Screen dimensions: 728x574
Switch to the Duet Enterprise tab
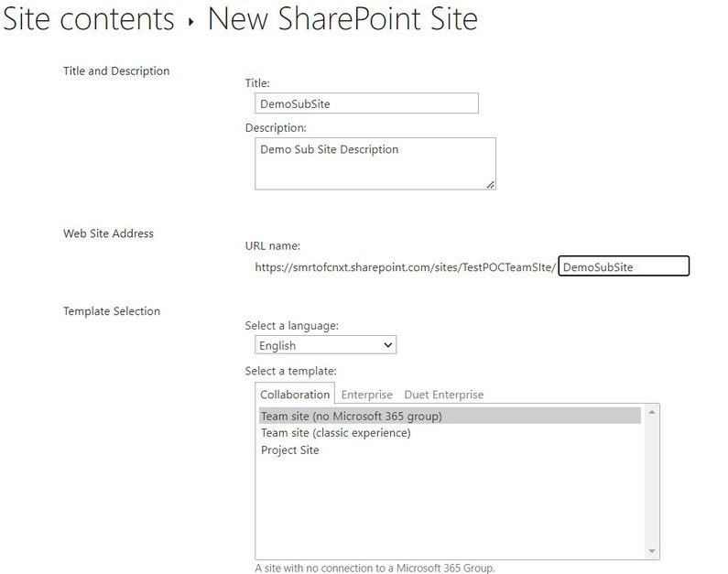click(x=444, y=395)
